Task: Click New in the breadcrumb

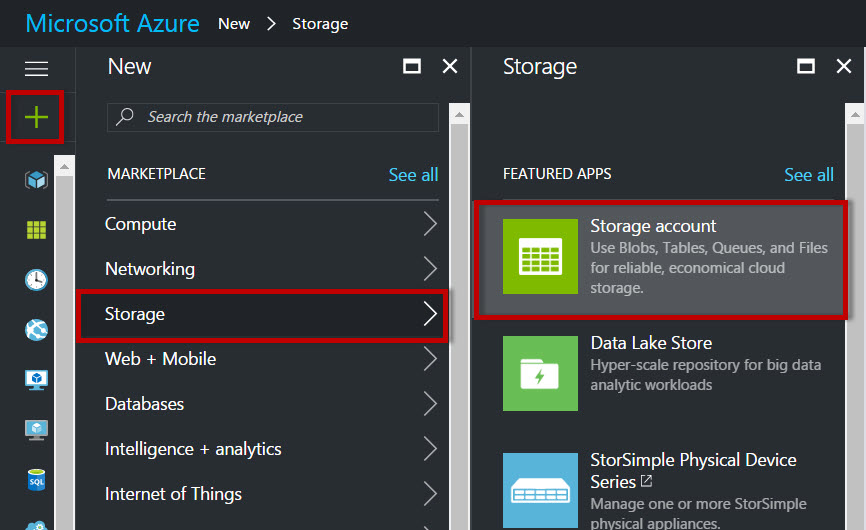Action: coord(234,24)
